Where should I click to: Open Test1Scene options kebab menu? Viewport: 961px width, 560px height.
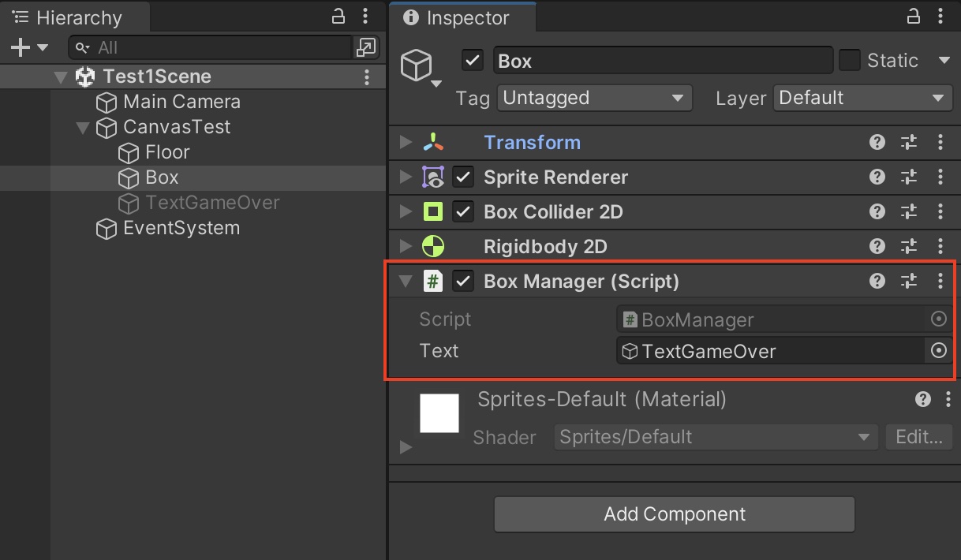(x=367, y=77)
